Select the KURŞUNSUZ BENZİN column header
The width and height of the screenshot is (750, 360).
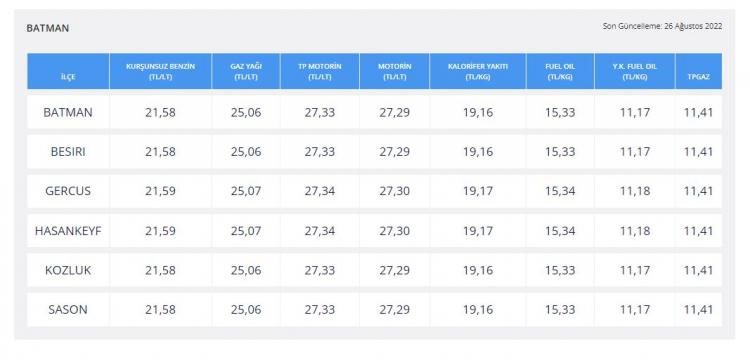160,71
